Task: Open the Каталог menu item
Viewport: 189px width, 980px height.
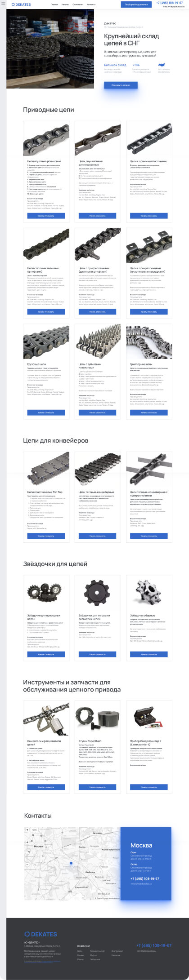Action: 66,4
